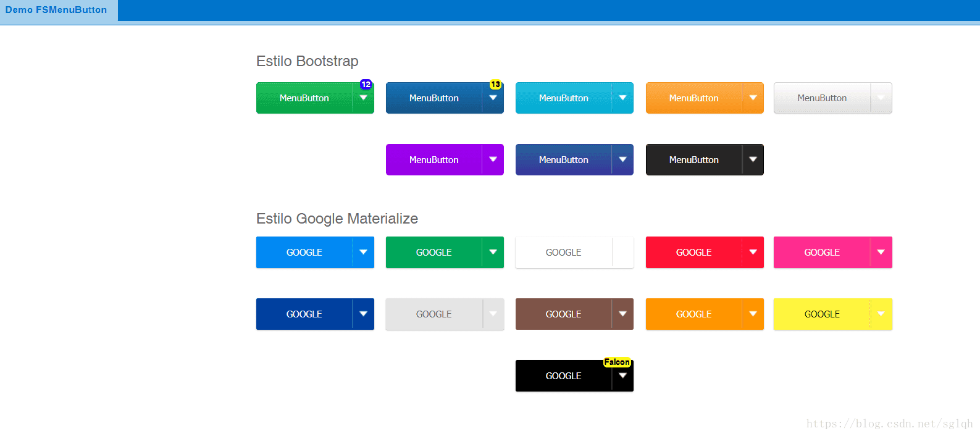The image size is (980, 436).
Task: Expand the dark blue MenuButton arrow with badge 13
Action: (493, 98)
